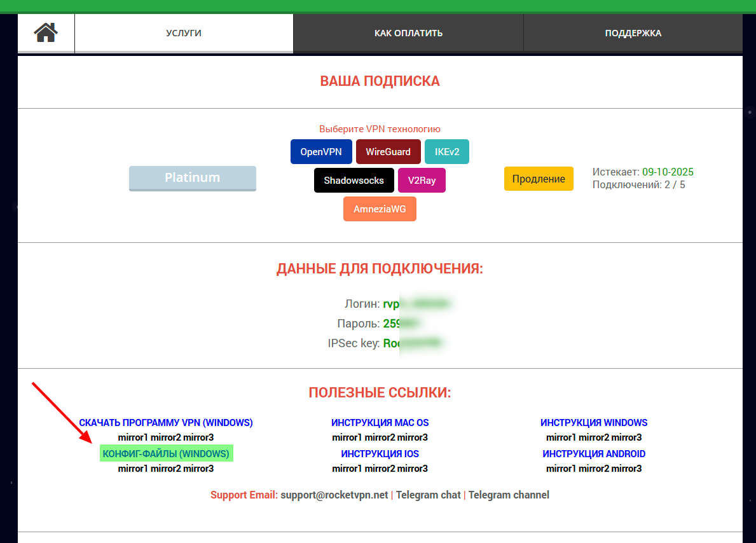The height and width of the screenshot is (543, 756).
Task: Choose AmneziaWG technology
Action: click(x=380, y=209)
